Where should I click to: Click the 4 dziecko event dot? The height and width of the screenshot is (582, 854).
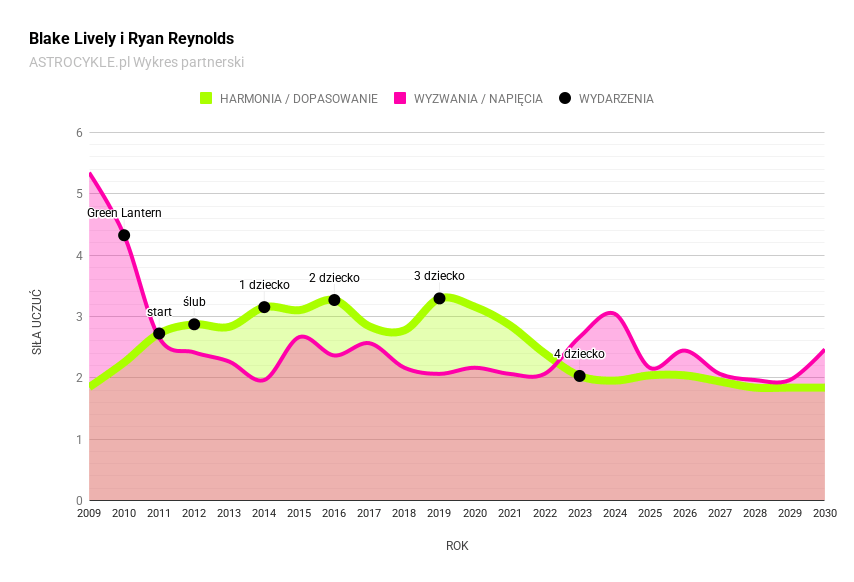[579, 376]
